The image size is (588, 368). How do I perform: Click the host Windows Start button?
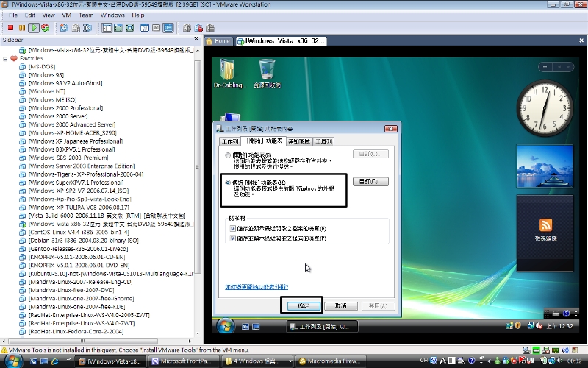[x=13, y=361]
